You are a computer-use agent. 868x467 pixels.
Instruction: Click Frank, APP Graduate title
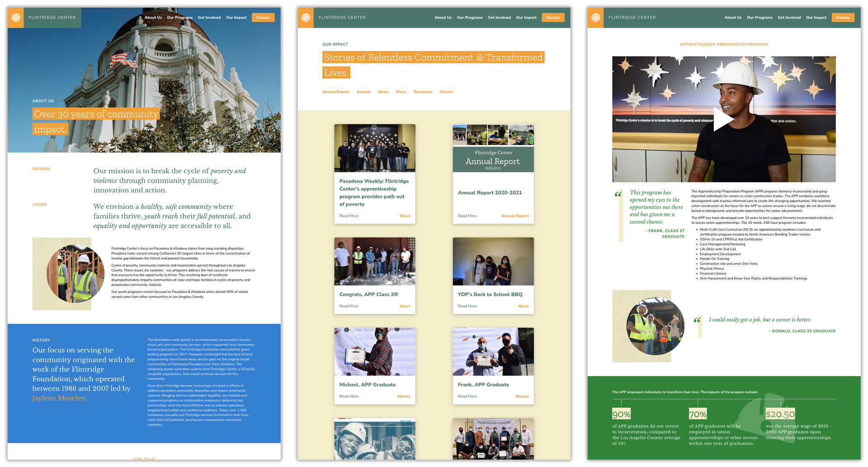point(483,385)
